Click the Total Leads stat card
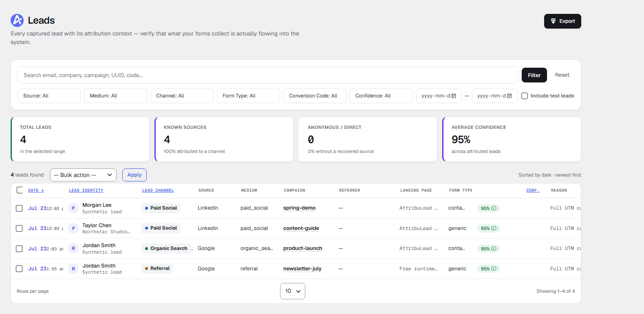Image resolution: width=644 pixels, height=314 pixels. pos(80,139)
